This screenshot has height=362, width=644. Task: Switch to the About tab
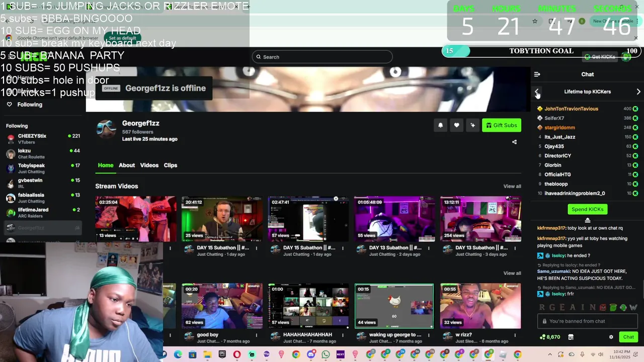pyautogui.click(x=127, y=165)
